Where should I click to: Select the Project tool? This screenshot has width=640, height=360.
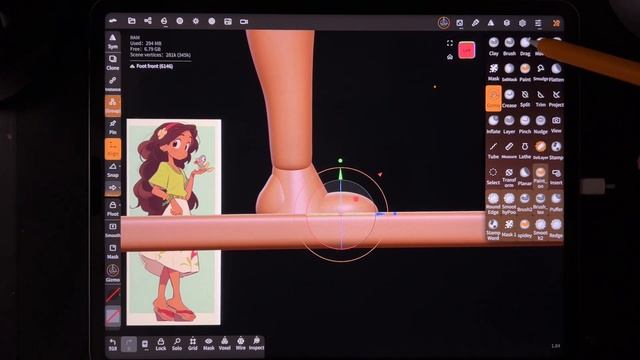[x=556, y=98]
